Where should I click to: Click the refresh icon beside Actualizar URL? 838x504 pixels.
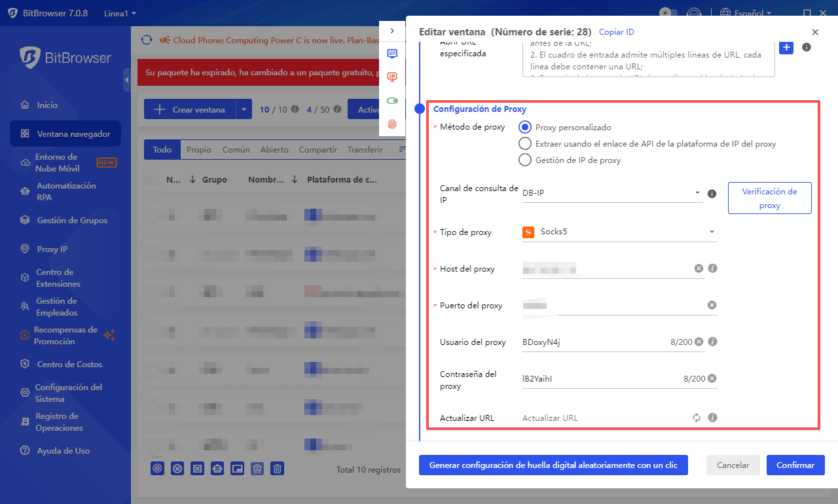tap(697, 418)
